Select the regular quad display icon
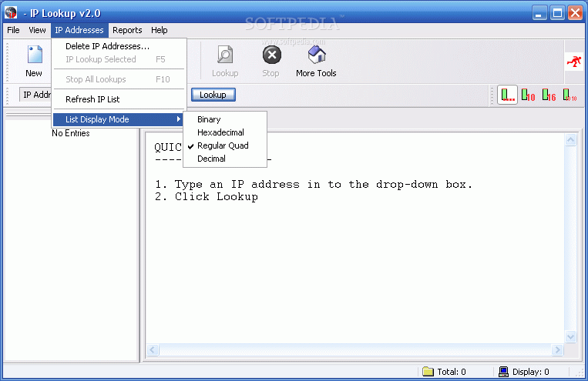The width and height of the screenshot is (588, 381). pyautogui.click(x=507, y=95)
